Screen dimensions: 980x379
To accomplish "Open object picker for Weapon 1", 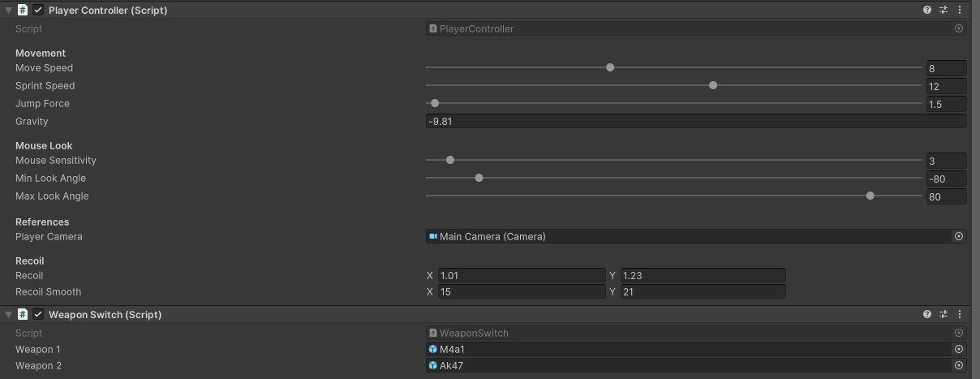I will pos(959,349).
